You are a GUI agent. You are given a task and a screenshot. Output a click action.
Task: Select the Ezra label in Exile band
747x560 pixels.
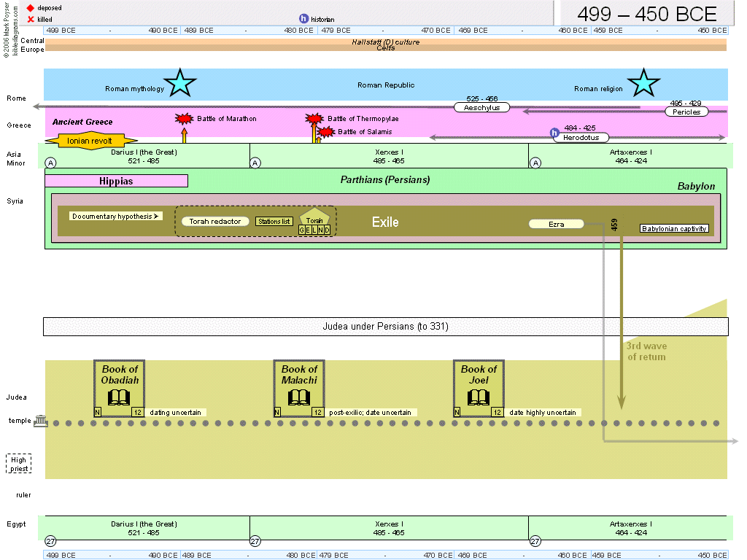[556, 225]
